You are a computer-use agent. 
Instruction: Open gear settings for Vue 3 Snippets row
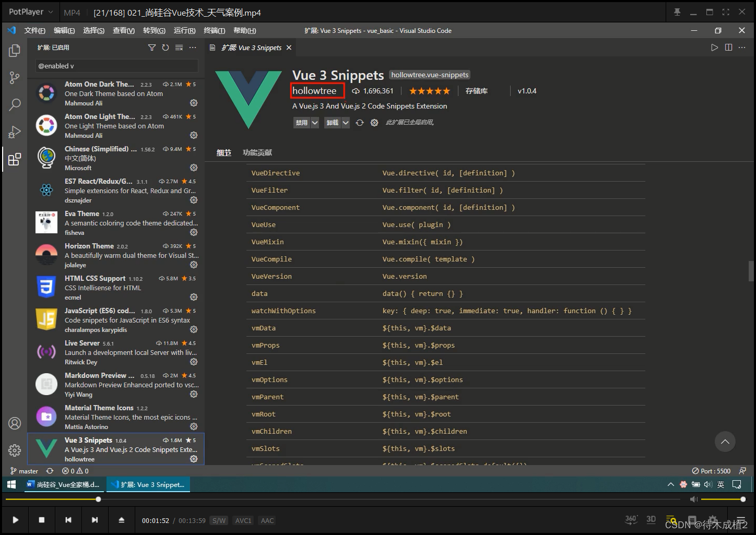tap(194, 459)
